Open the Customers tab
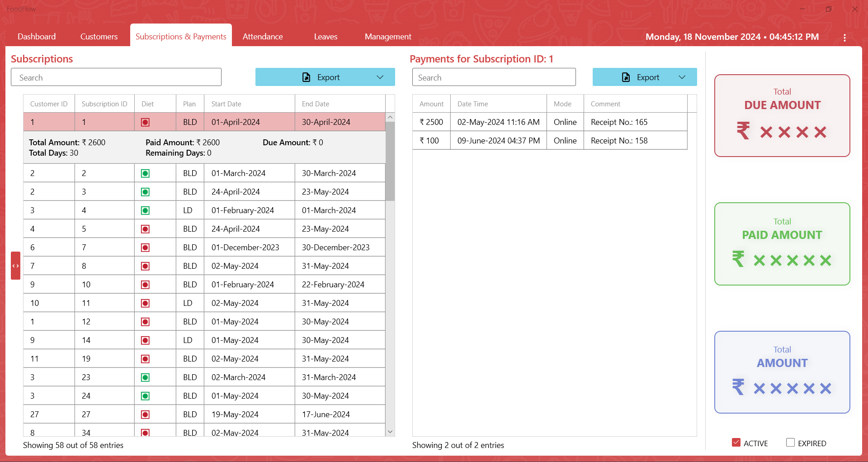This screenshot has height=462, width=868. point(99,37)
